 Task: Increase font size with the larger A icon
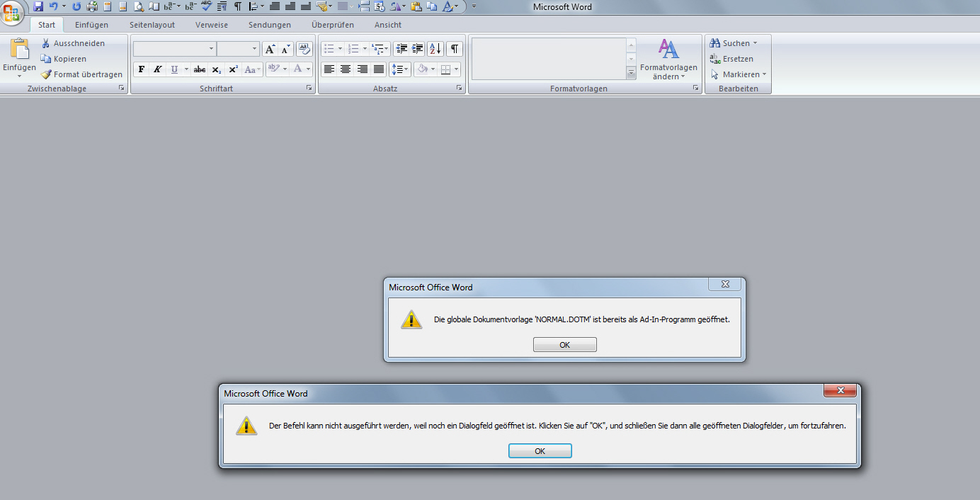pos(270,49)
